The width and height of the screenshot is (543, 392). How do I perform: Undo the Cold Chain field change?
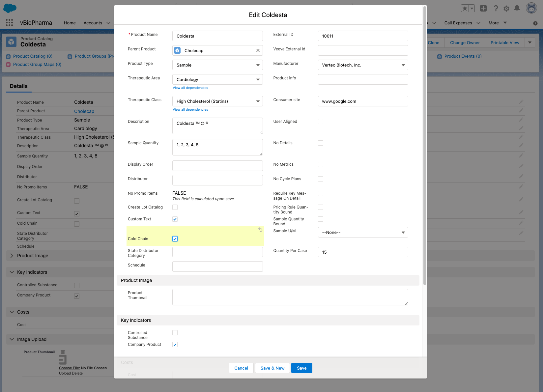(x=260, y=230)
